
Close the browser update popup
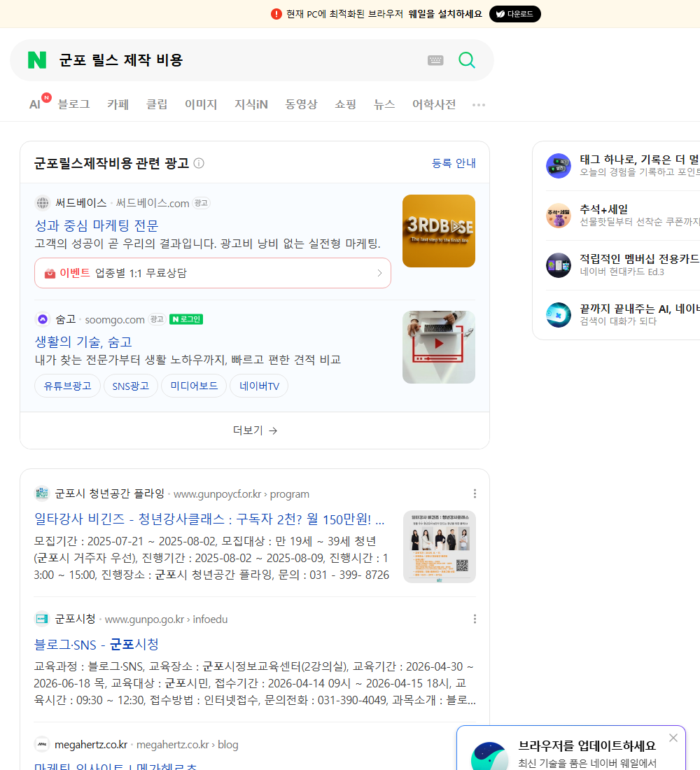pos(673,738)
